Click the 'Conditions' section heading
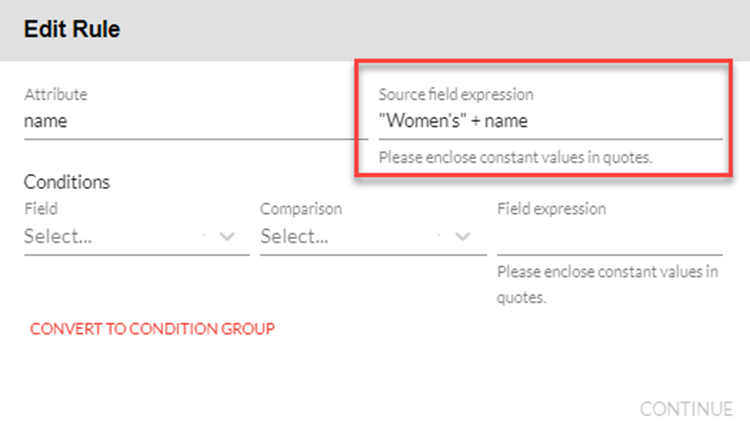The height and width of the screenshot is (423, 750). point(66,183)
